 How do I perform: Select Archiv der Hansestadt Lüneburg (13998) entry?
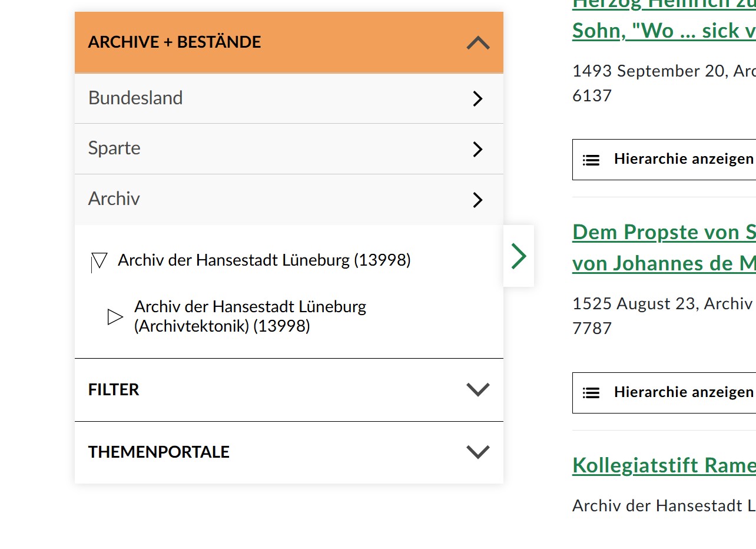click(264, 260)
